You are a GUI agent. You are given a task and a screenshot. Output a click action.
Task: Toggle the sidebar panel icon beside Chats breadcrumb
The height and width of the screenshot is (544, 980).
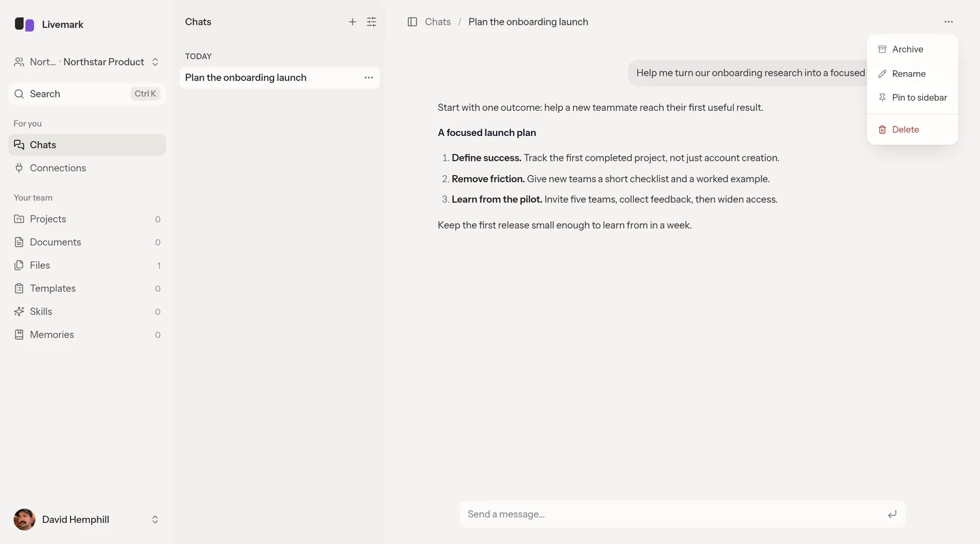pyautogui.click(x=412, y=22)
